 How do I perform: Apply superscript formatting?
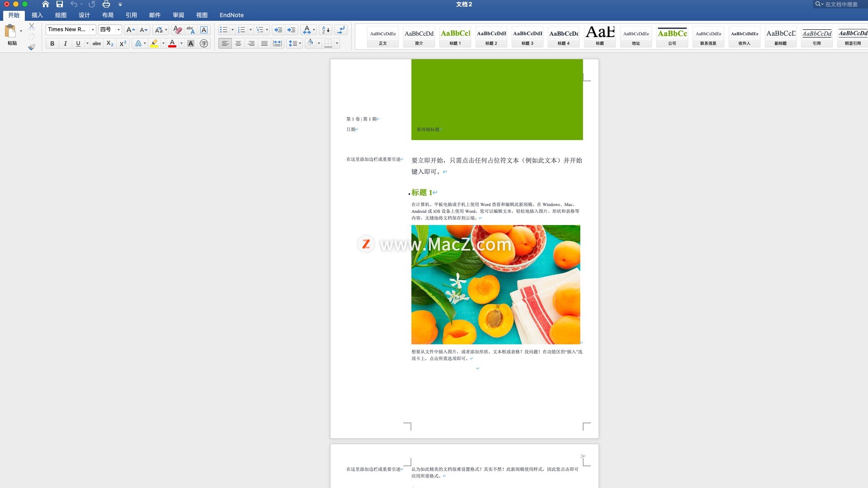coord(123,43)
